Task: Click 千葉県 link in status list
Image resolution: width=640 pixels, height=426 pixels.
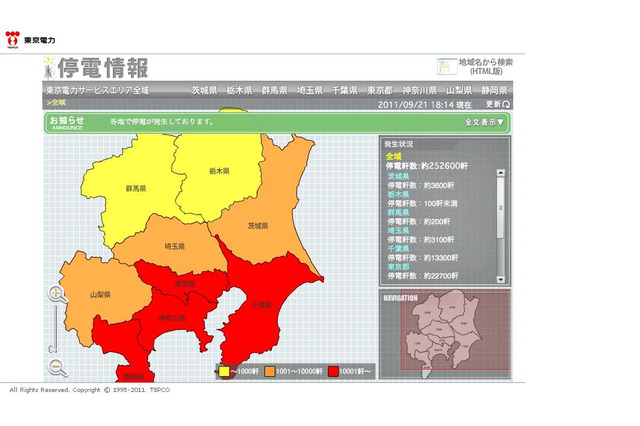Action: pyautogui.click(x=398, y=248)
